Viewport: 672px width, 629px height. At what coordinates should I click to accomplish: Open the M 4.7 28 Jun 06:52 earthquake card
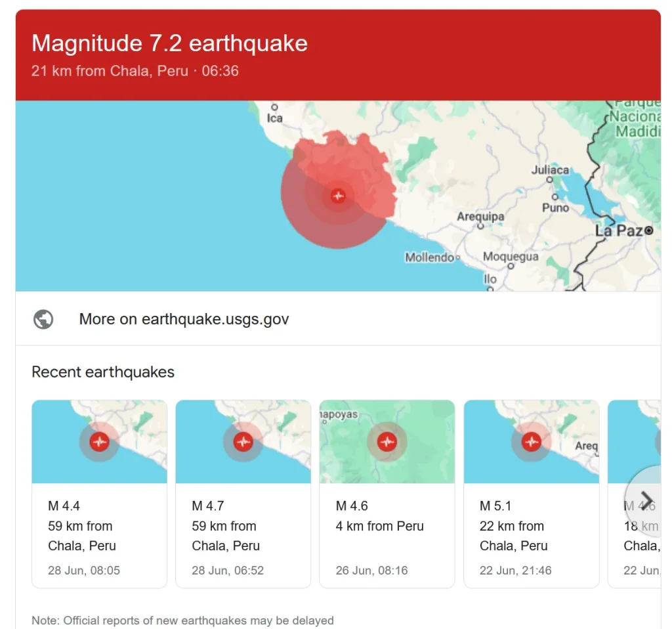[x=243, y=494]
